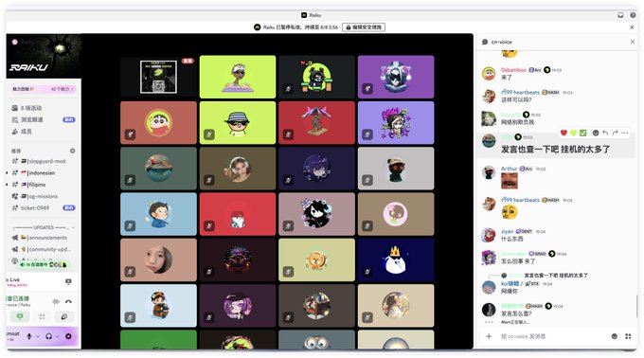Expand headphones output options arrow
The image size is (644, 358).
coord(58,336)
